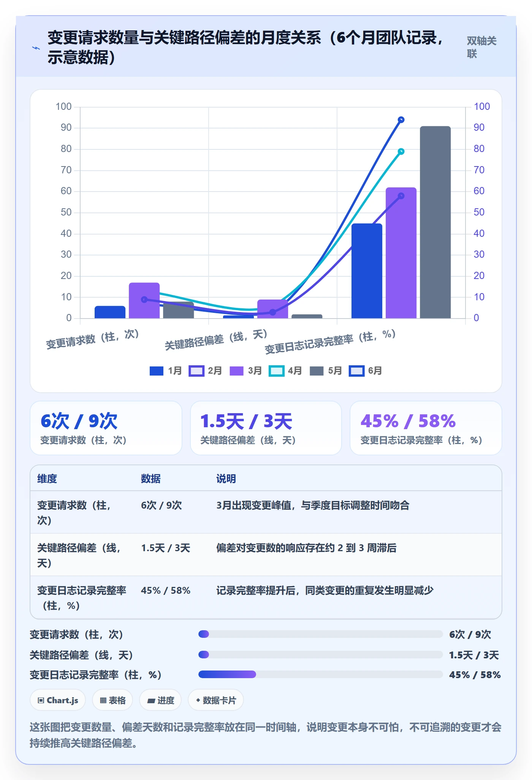Image resolution: width=532 pixels, height=780 pixels.
Task: Click the 表格 tag chip
Action: point(112,700)
